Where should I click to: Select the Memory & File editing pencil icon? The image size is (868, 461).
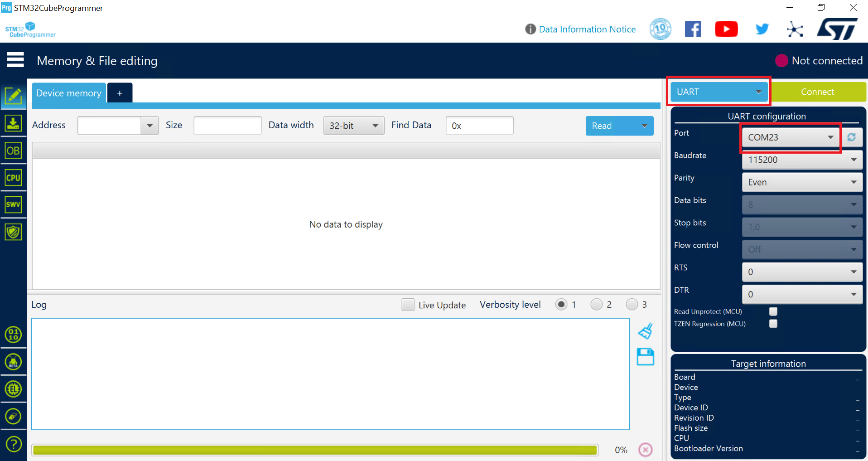(x=14, y=96)
